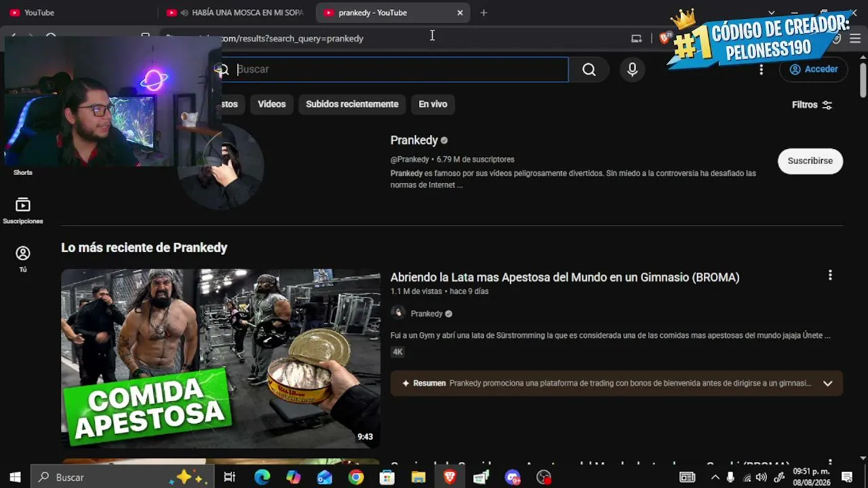This screenshot has height=488, width=868.
Task: Start voice search with microphone icon
Action: click(x=632, y=69)
